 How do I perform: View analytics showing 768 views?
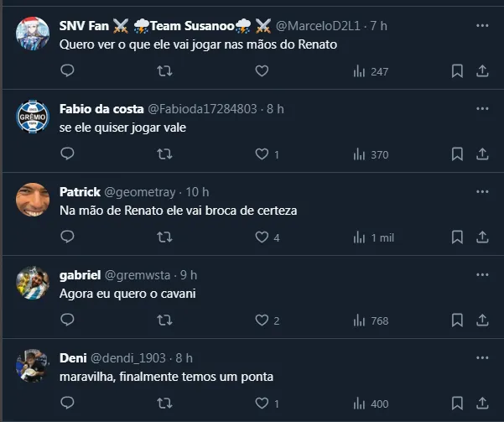(x=370, y=320)
